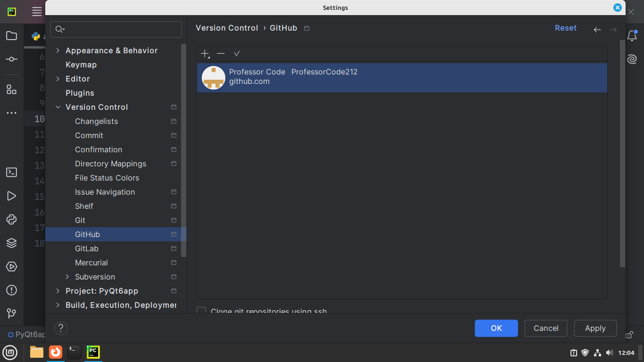The image size is (644, 362).
Task: Open GitLab settings page
Action: [87, 248]
